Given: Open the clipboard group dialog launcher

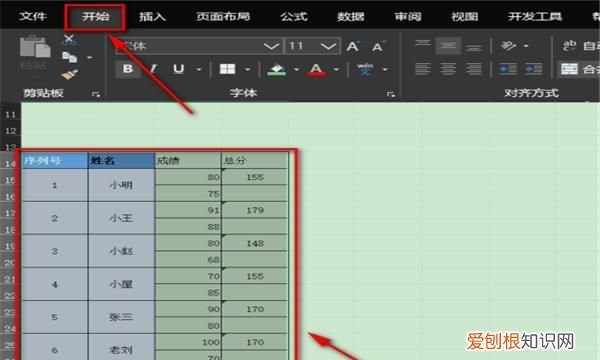Looking at the screenshot, I should coord(96,94).
